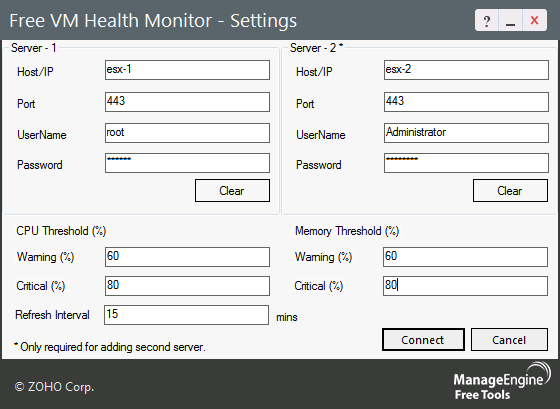Click the Server 2 Port field
The height and width of the screenshot is (409, 560).
coord(466,102)
